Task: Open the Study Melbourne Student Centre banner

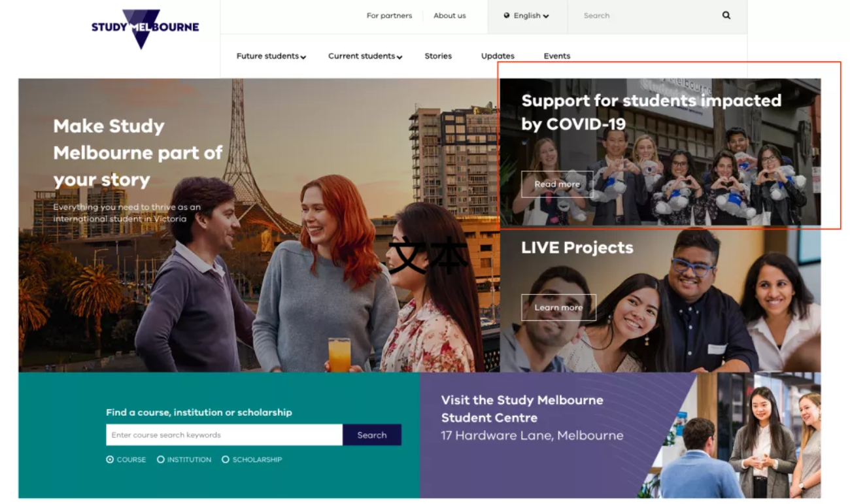Action: pos(620,435)
